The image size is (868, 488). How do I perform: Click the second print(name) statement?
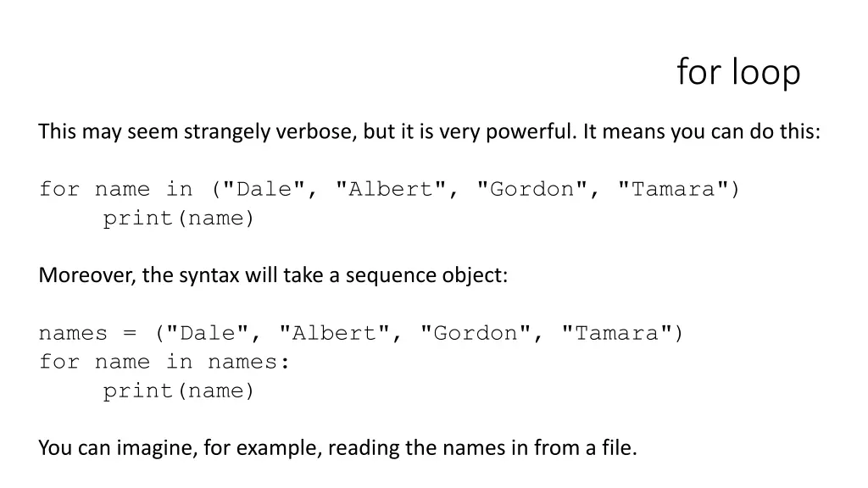(x=178, y=391)
